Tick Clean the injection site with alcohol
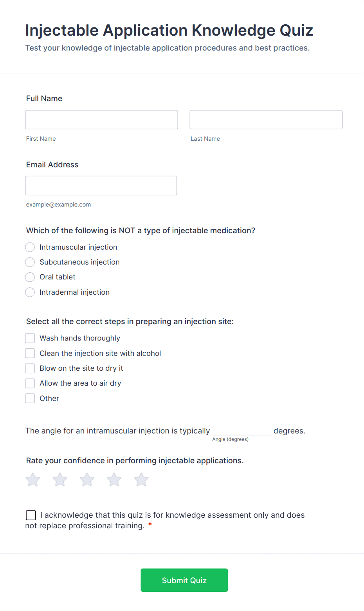The width and height of the screenshot is (364, 611). [x=30, y=354]
